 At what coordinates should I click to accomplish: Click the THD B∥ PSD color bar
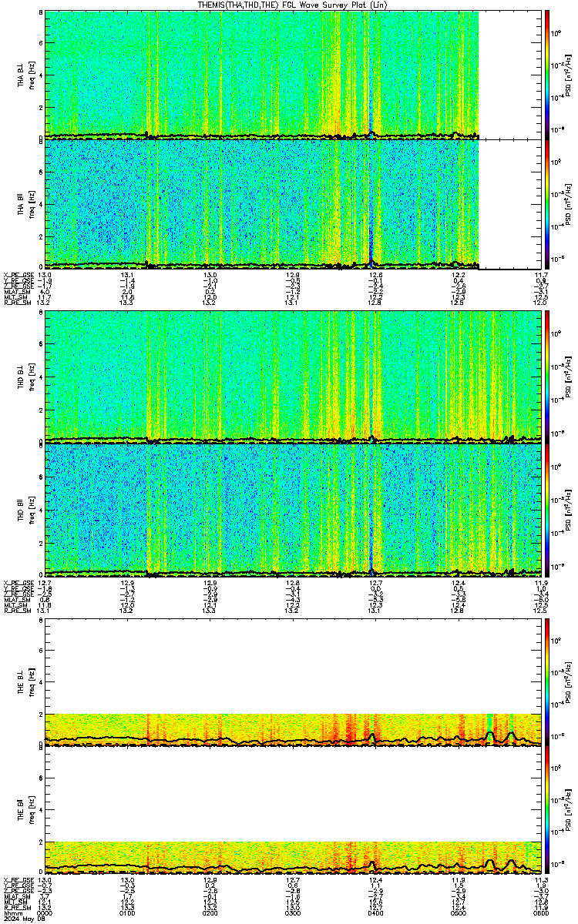pos(548,508)
